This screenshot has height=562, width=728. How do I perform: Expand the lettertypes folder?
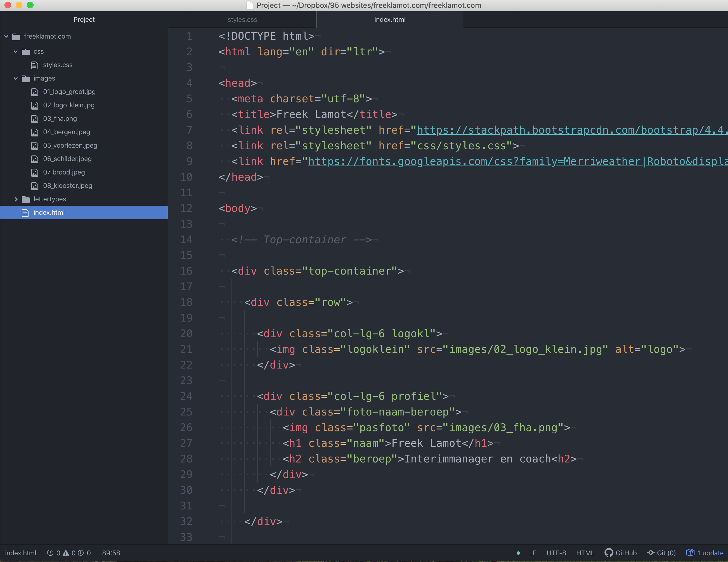[x=16, y=199]
